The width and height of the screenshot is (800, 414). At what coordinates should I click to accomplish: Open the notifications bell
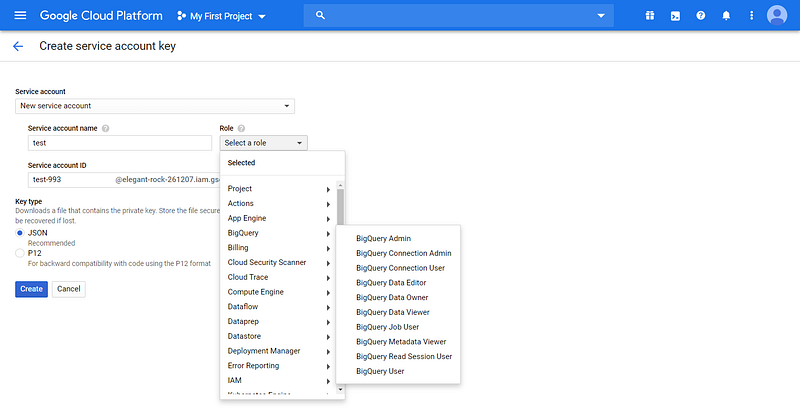pos(726,15)
